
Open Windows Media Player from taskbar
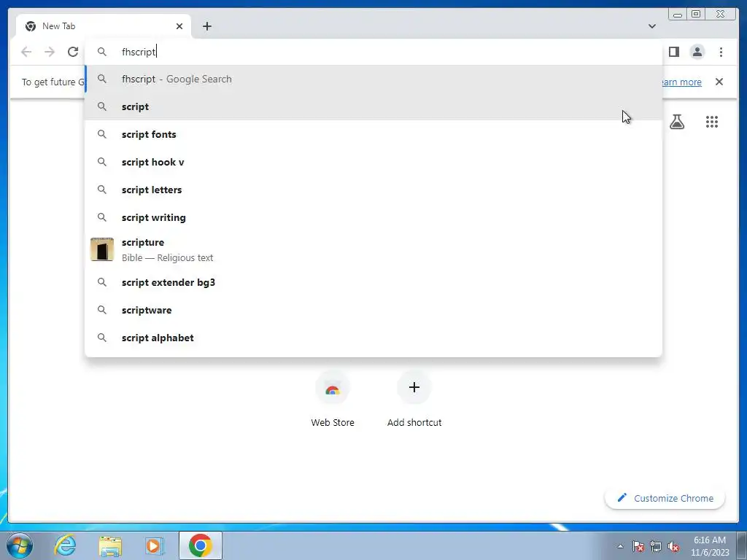click(x=154, y=545)
